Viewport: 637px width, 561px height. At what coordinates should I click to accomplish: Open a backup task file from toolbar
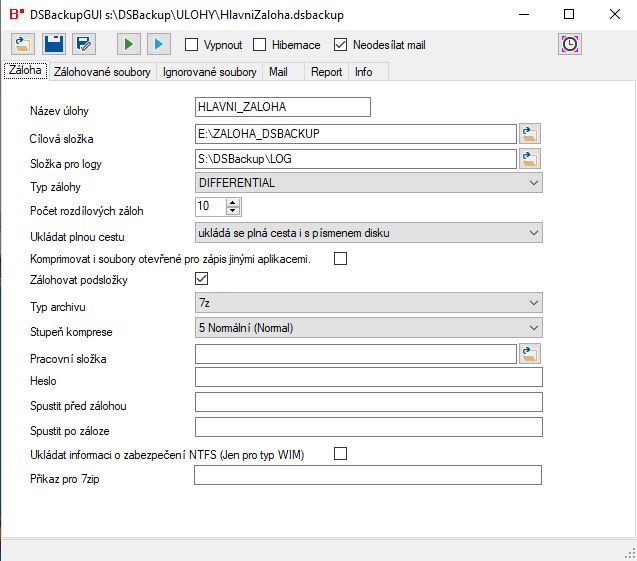coord(23,44)
